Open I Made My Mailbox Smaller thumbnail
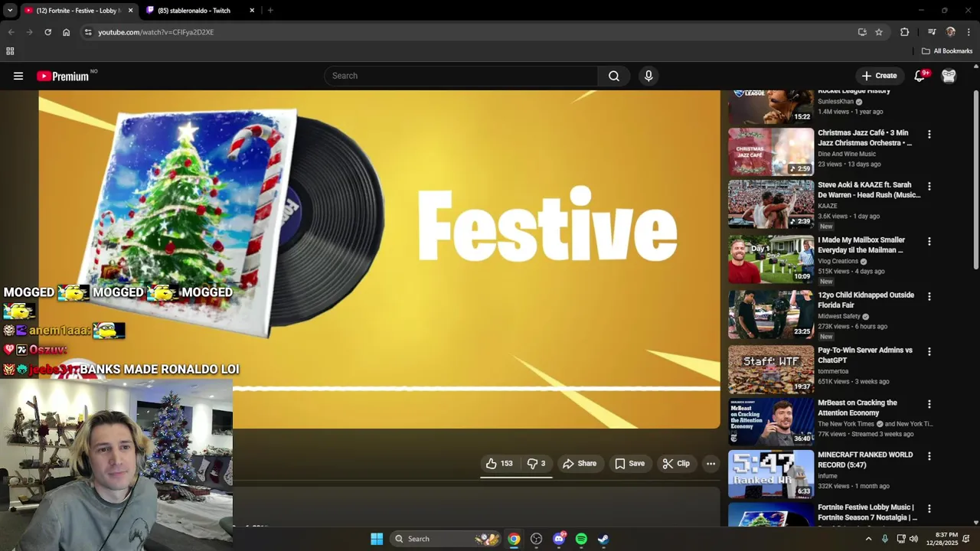The height and width of the screenshot is (551, 980). [x=771, y=259]
